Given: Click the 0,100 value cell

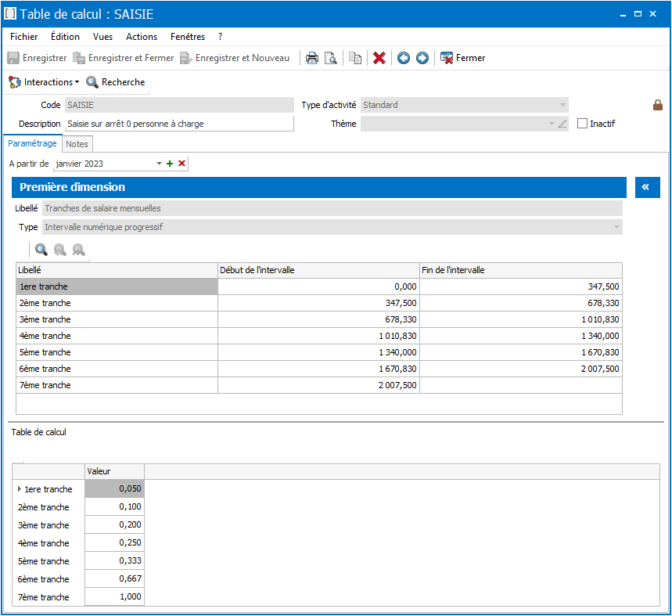Looking at the screenshot, I should (114, 506).
